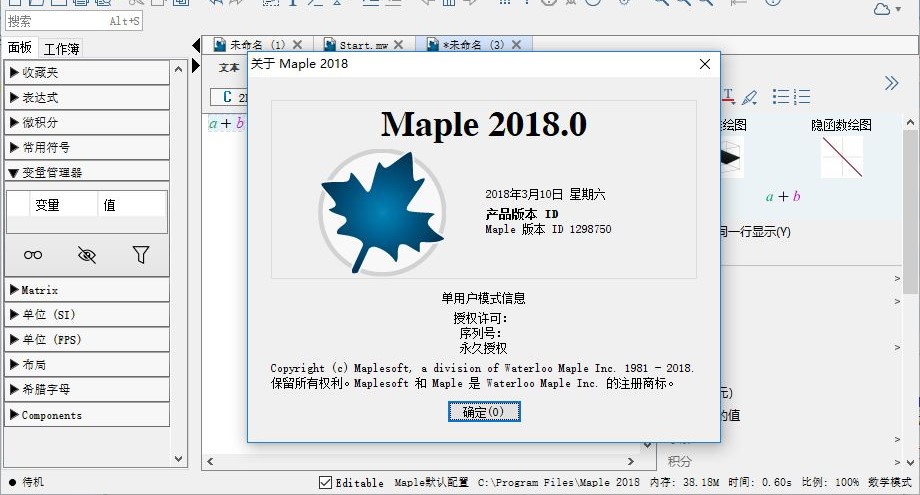The width and height of the screenshot is (920, 495).
Task: Select the 文本 mode tab
Action: (x=229, y=67)
